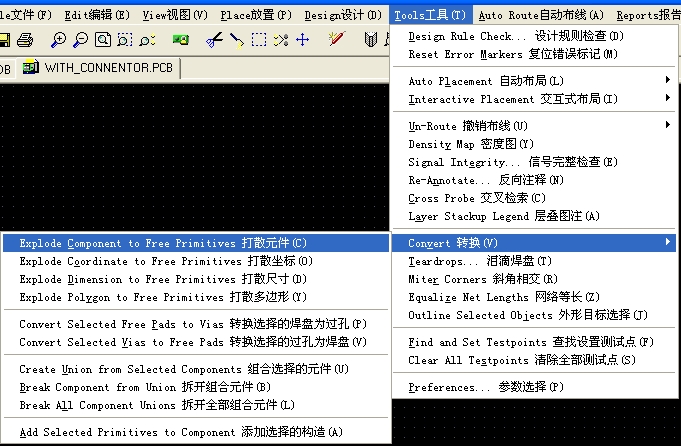This screenshot has height=446, width=681.
Task: Choose Equalize Net Lengths
Action: [x=534, y=297]
